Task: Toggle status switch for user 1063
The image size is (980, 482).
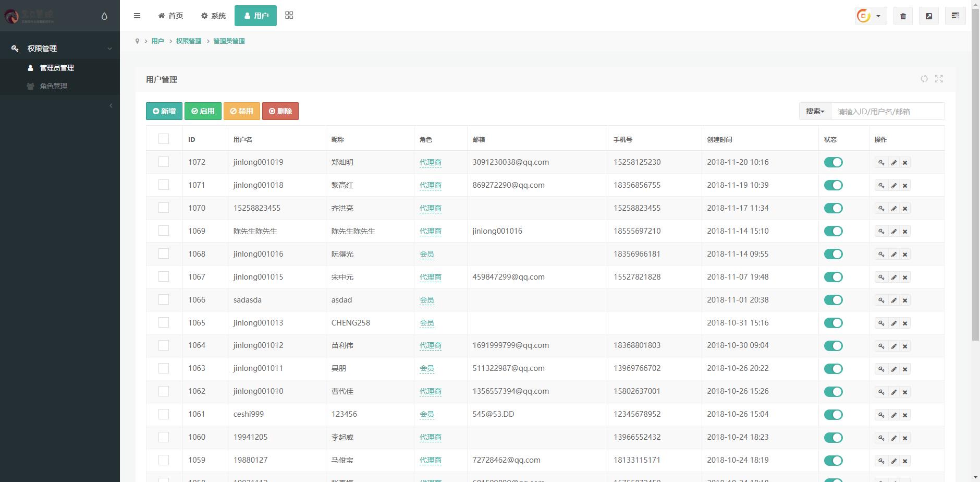Action: (833, 369)
